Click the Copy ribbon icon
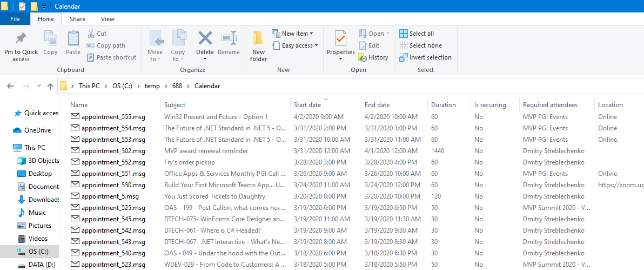The width and height of the screenshot is (644, 270). click(51, 38)
